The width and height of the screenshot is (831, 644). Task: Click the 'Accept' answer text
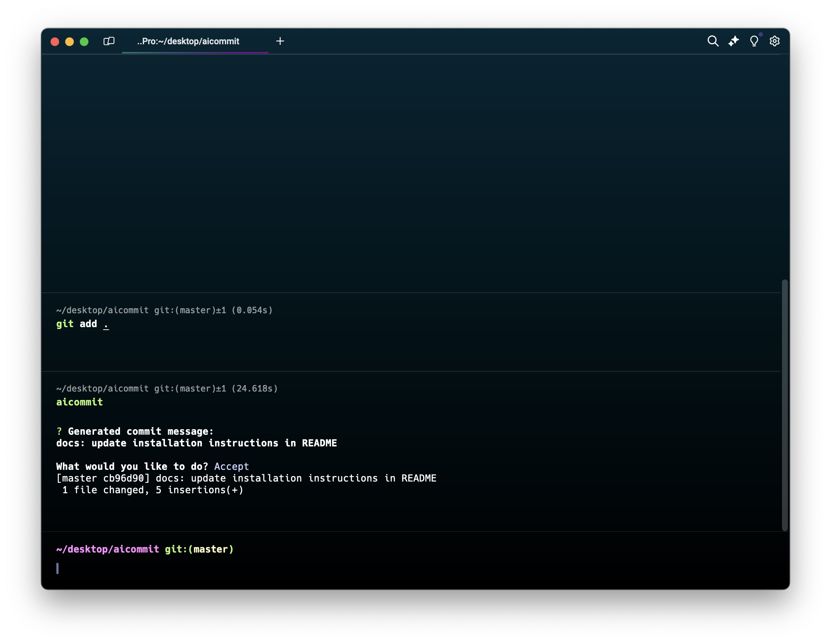[231, 467]
